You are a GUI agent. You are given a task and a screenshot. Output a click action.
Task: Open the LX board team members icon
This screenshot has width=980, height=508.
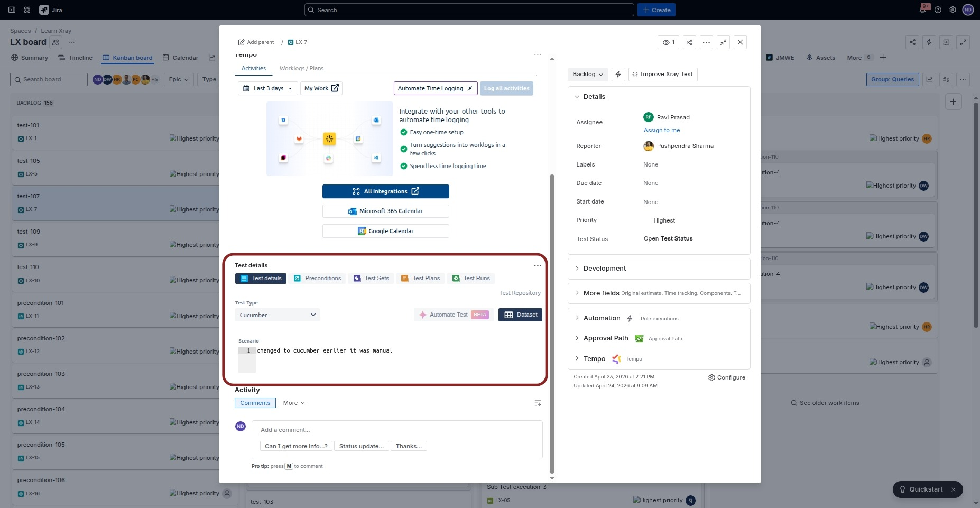click(x=56, y=42)
